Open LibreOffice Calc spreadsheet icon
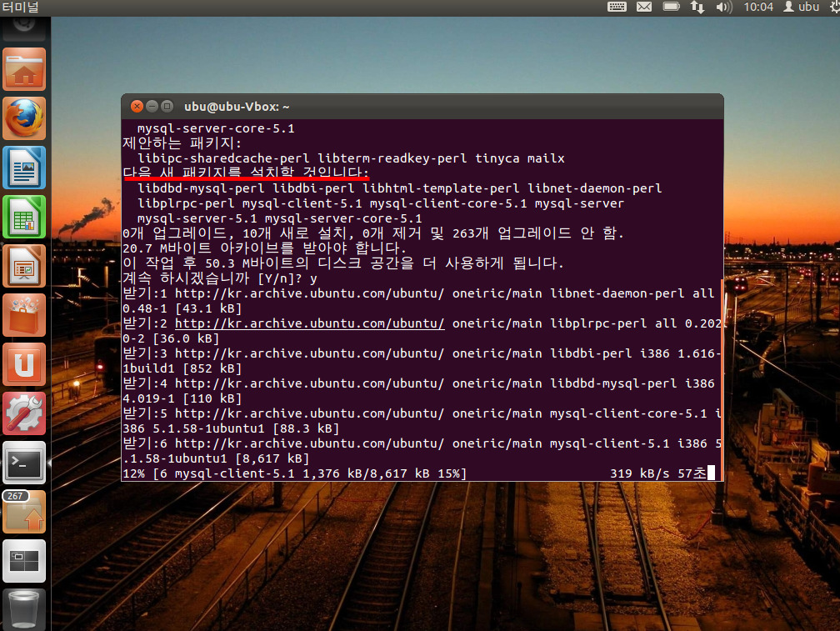840x631 pixels. (x=24, y=217)
